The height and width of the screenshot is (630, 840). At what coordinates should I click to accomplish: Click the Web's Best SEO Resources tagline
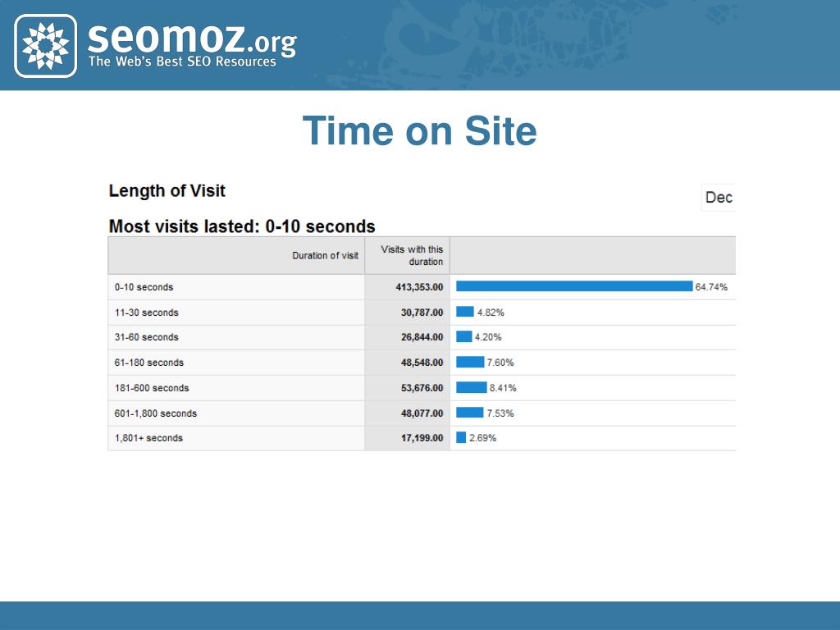click(182, 61)
